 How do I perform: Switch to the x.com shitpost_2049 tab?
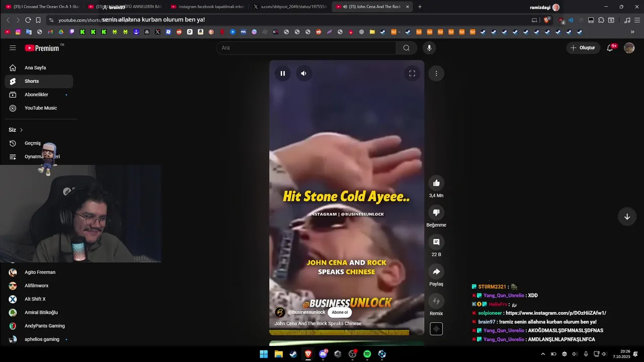290,7
